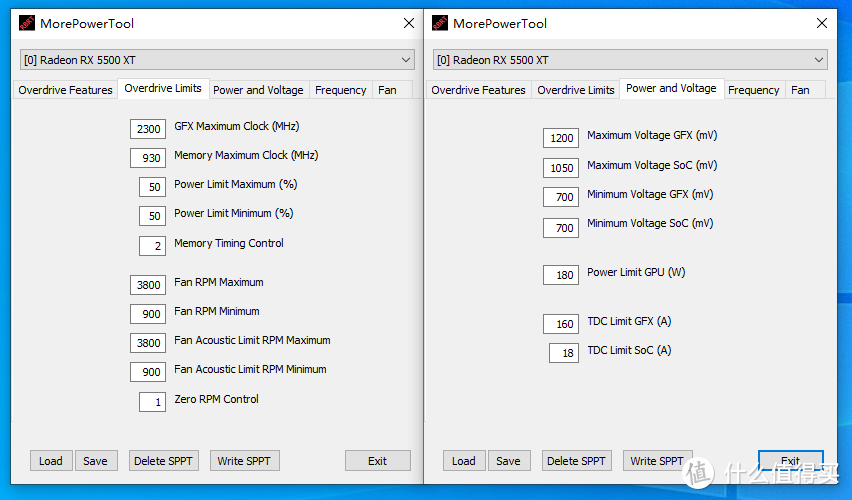Click Write SPPT in left window

coord(244,461)
